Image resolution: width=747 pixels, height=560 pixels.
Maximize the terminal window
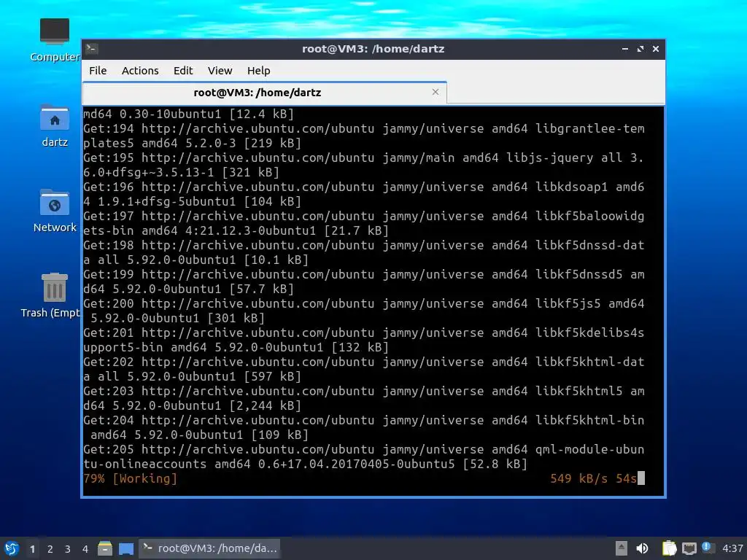[x=640, y=49]
